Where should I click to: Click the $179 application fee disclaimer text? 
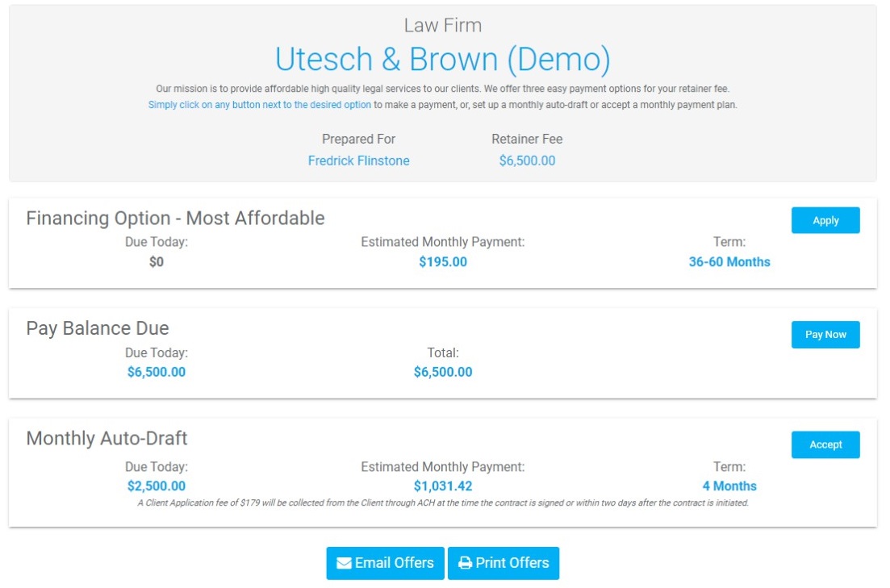(443, 503)
